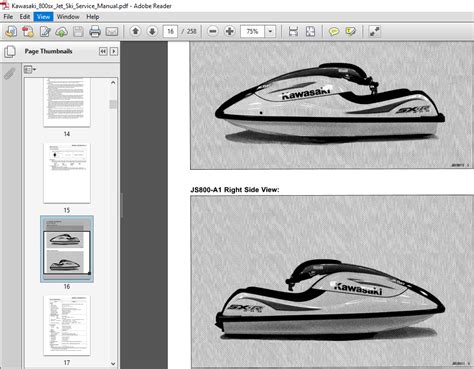The height and width of the screenshot is (369, 474).
Task: Open thumbnails options dropdown menu
Action: (30, 70)
